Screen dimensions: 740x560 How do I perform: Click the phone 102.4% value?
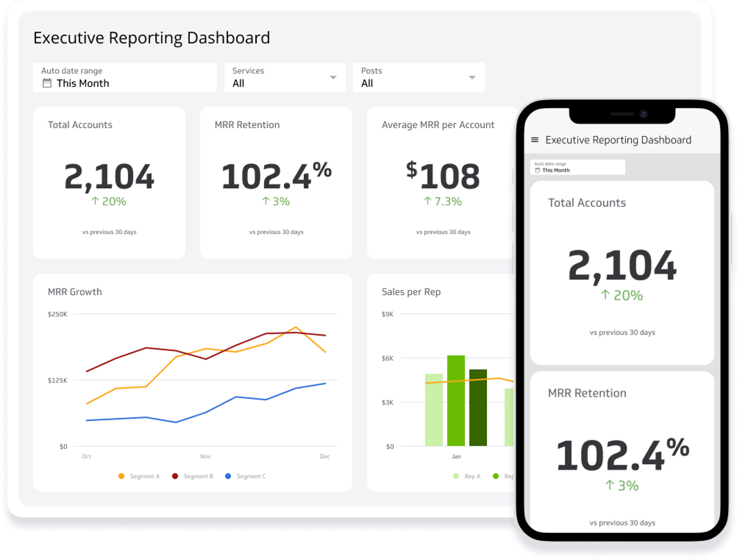click(x=622, y=455)
